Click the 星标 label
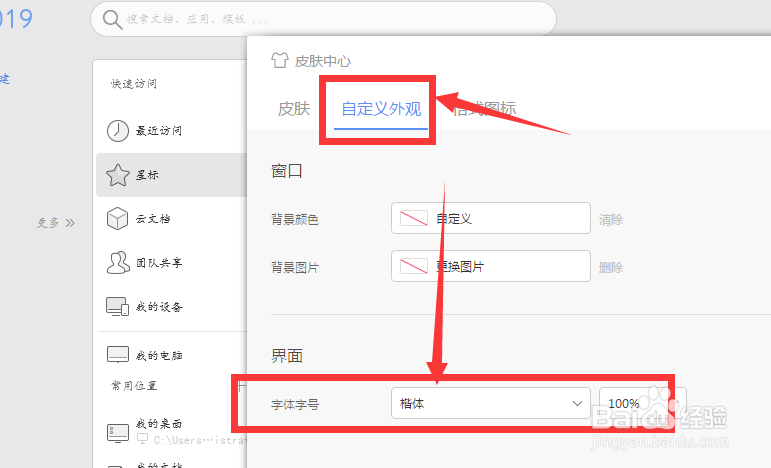 pos(147,175)
